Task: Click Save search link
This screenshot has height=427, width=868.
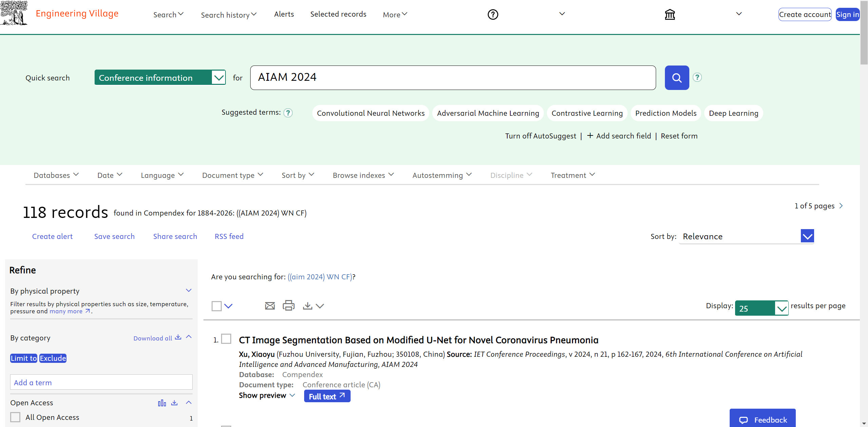Action: click(114, 236)
